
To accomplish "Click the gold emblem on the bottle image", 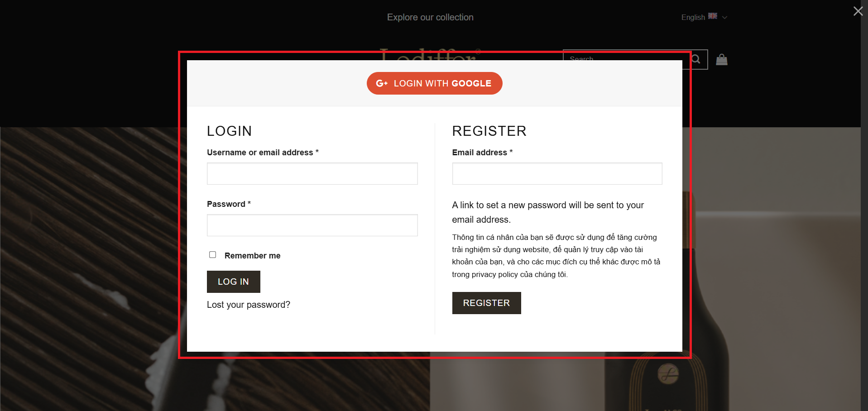I will [668, 374].
